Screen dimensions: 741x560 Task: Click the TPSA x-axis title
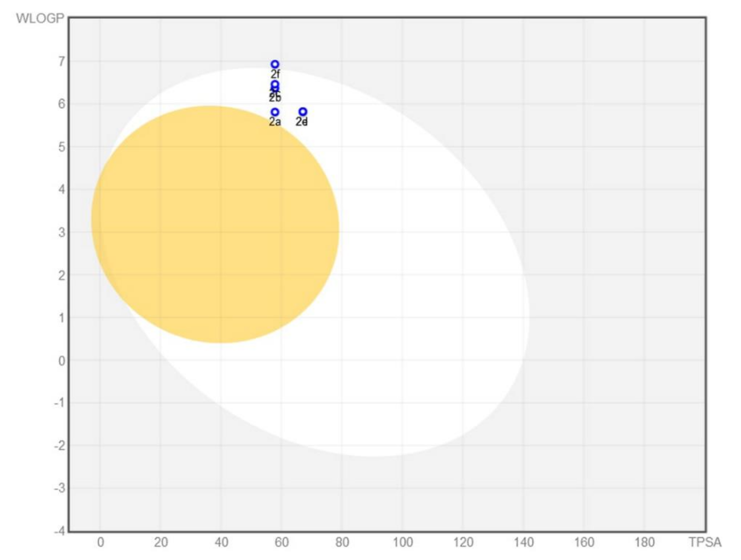tap(705, 542)
